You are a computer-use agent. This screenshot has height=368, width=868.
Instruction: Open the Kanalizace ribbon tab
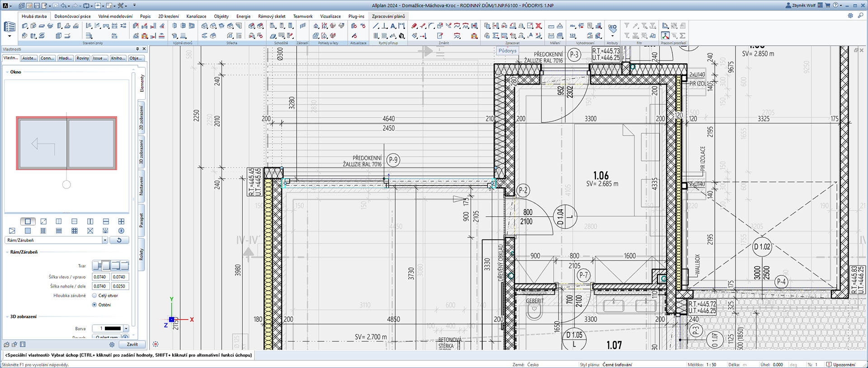pyautogui.click(x=196, y=16)
